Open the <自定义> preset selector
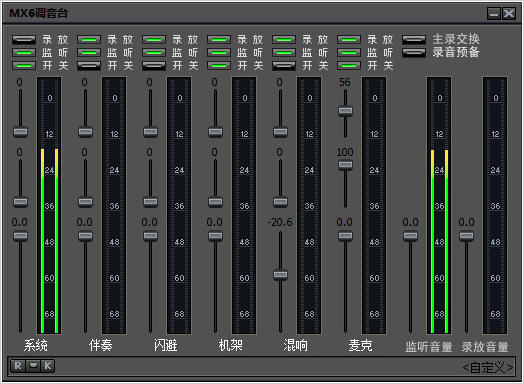 pyautogui.click(x=488, y=368)
